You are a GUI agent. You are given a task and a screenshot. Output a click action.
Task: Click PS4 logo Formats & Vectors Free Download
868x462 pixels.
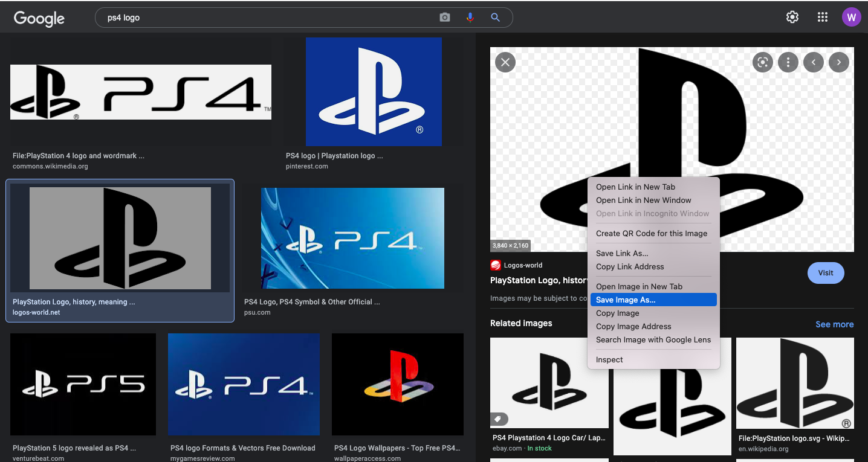243,448
